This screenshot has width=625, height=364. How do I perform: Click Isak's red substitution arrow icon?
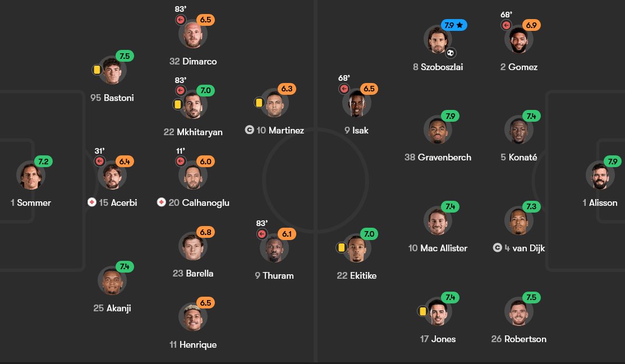tap(344, 89)
